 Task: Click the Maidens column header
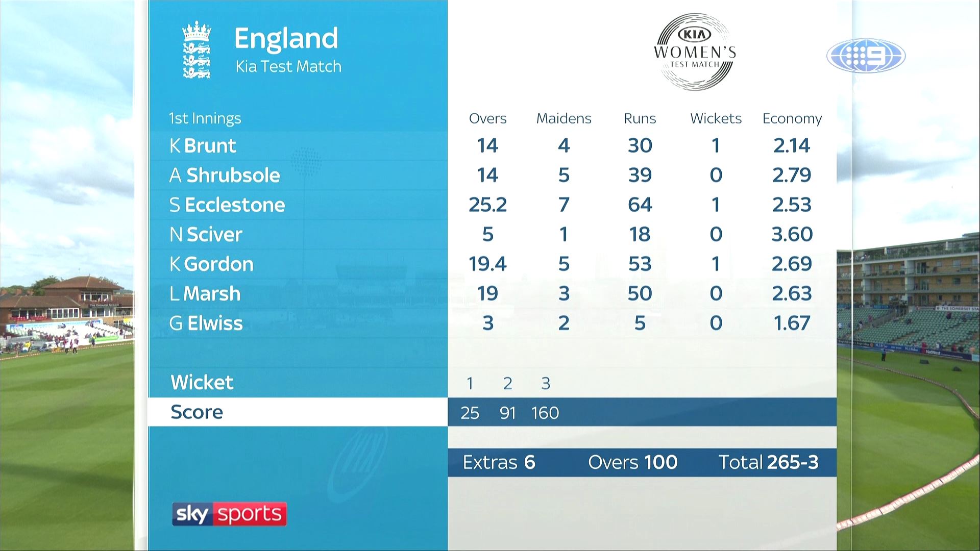pos(563,118)
